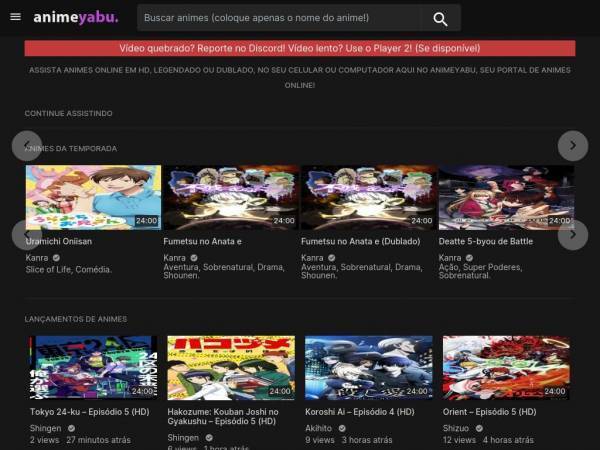This screenshot has height=450, width=600.
Task: Open the Koroshi Ai Episódio 4 thumbnail
Action: coord(369,368)
